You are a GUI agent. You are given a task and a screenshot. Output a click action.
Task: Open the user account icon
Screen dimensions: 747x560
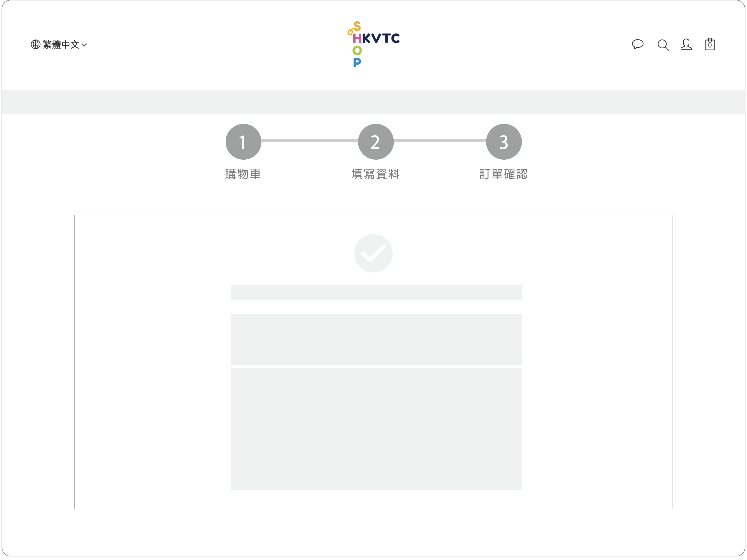click(x=686, y=44)
